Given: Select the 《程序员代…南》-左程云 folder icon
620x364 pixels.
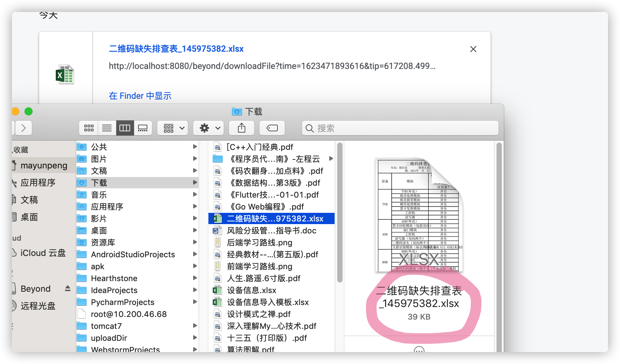Looking at the screenshot, I should tap(218, 159).
